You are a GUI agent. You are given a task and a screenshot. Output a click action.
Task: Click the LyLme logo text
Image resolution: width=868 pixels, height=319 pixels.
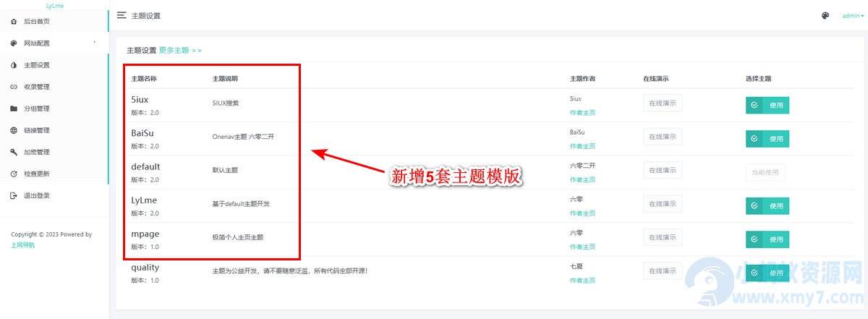(56, 5)
